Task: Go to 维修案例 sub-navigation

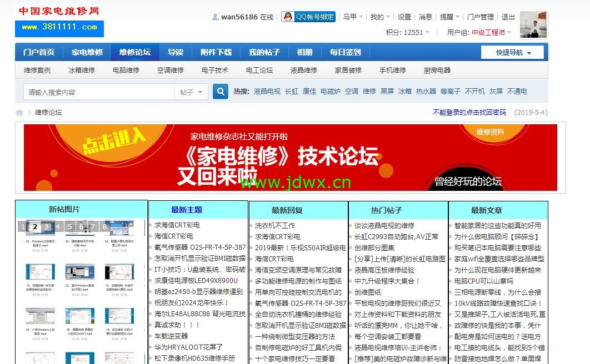Action: (x=37, y=70)
